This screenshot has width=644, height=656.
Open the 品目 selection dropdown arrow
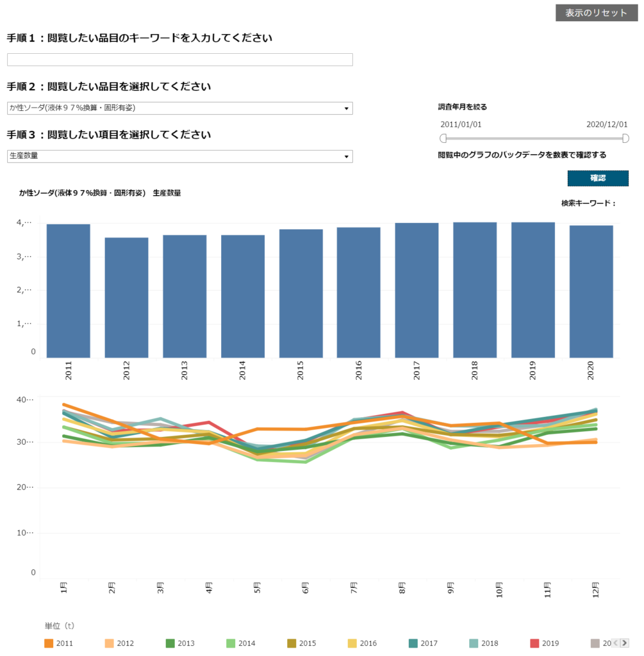[347, 108]
